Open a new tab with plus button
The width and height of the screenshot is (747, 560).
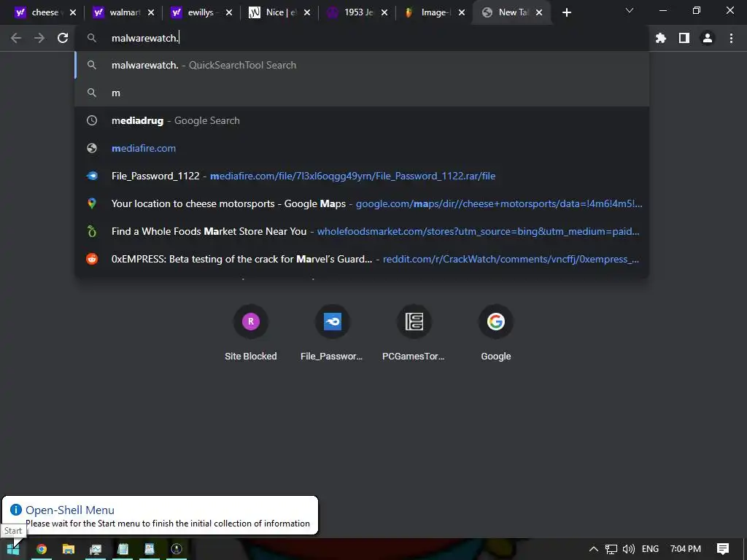pos(566,13)
